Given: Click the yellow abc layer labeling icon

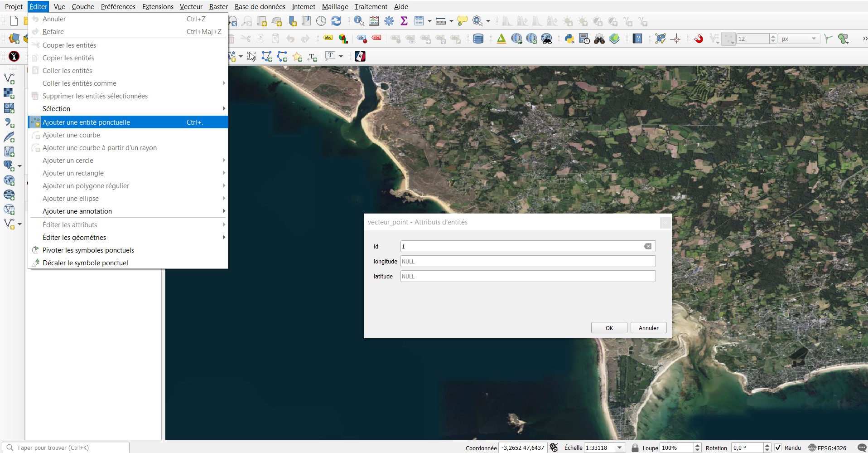Looking at the screenshot, I should tap(328, 38).
